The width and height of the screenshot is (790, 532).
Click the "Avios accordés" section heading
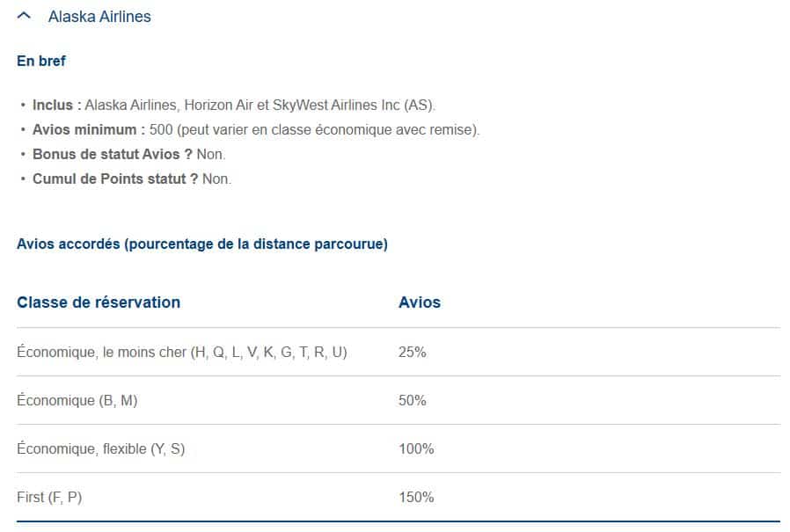[201, 244]
